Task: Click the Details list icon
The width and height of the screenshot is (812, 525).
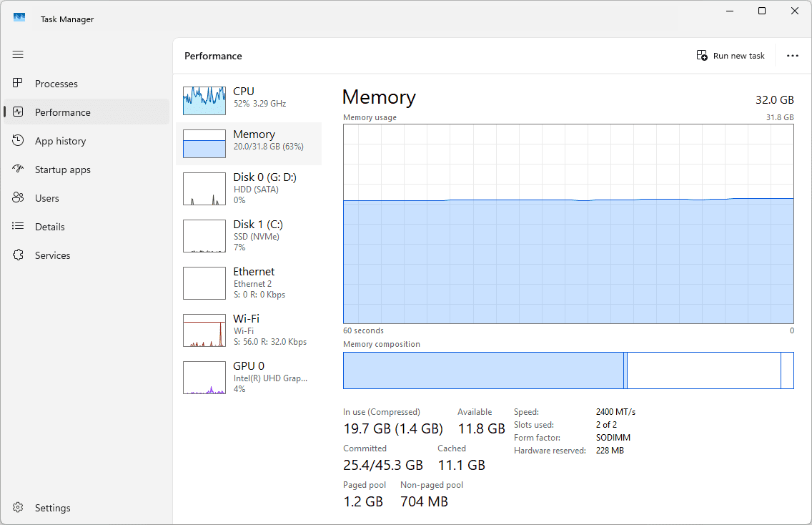Action: click(19, 227)
